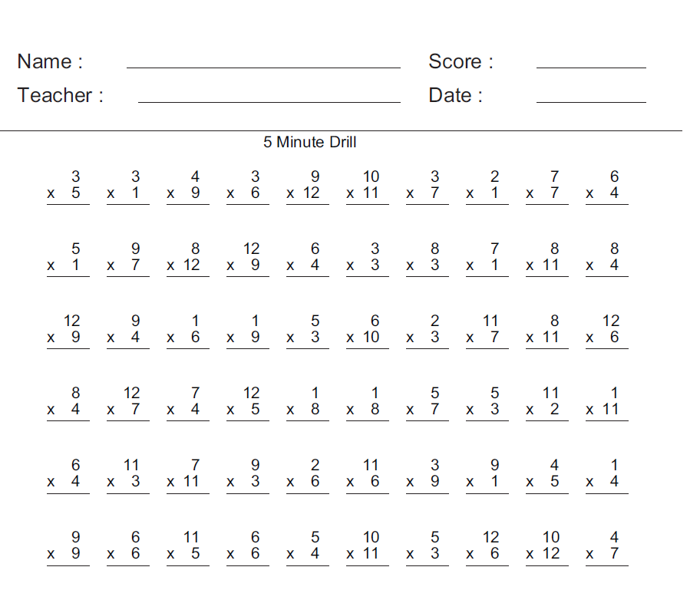Image resolution: width=700 pixels, height=590 pixels.
Task: Click the 11 x 2 problem
Action: click(x=546, y=403)
